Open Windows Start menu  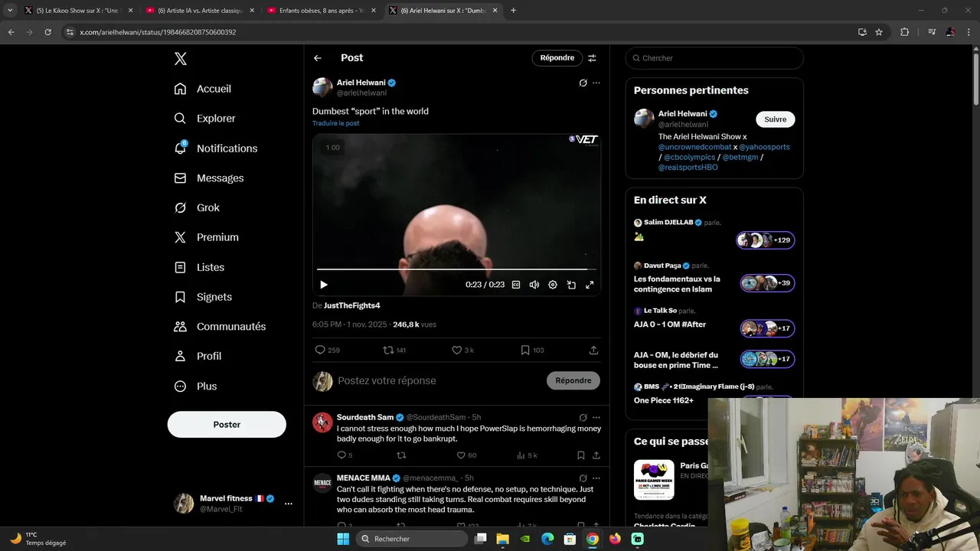343,539
